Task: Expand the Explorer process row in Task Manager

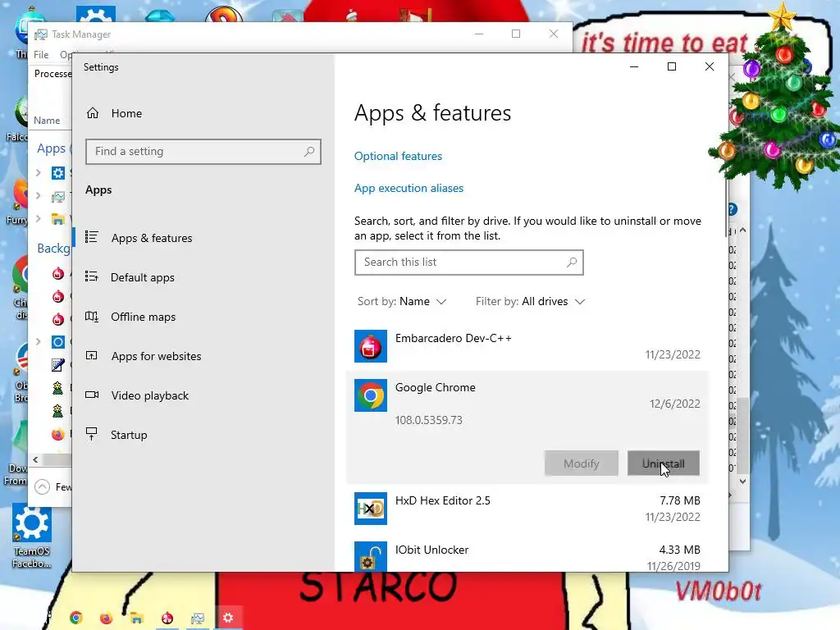Action: tap(38, 218)
